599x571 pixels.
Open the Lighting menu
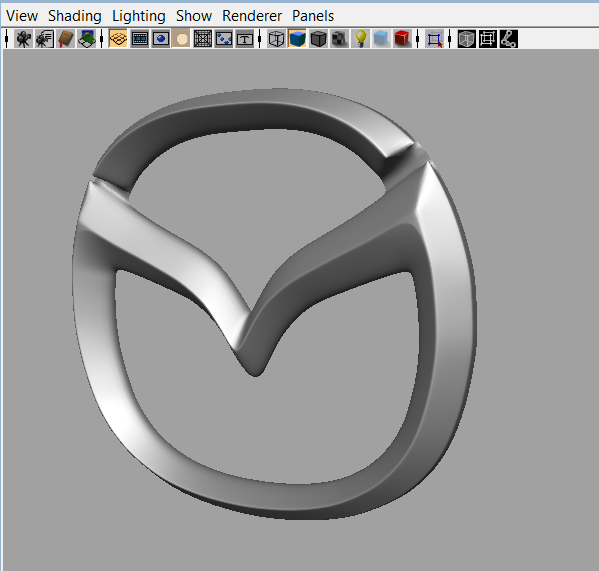139,16
